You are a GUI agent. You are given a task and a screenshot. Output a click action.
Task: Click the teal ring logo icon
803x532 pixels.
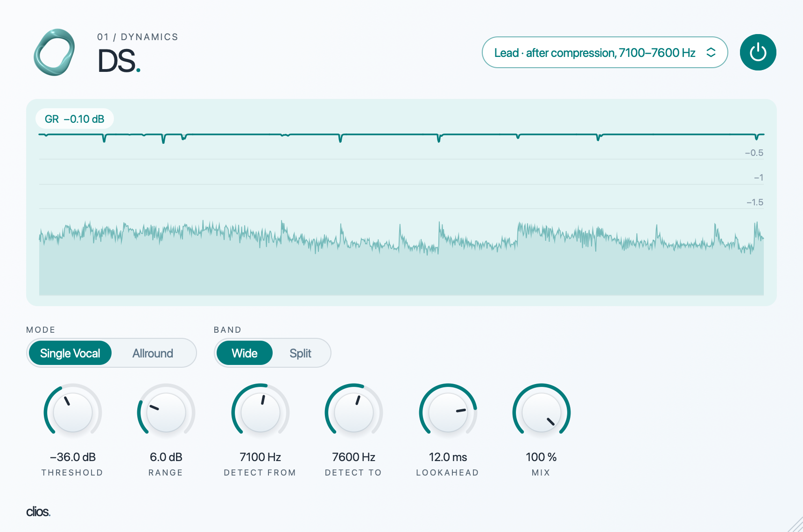[54, 52]
